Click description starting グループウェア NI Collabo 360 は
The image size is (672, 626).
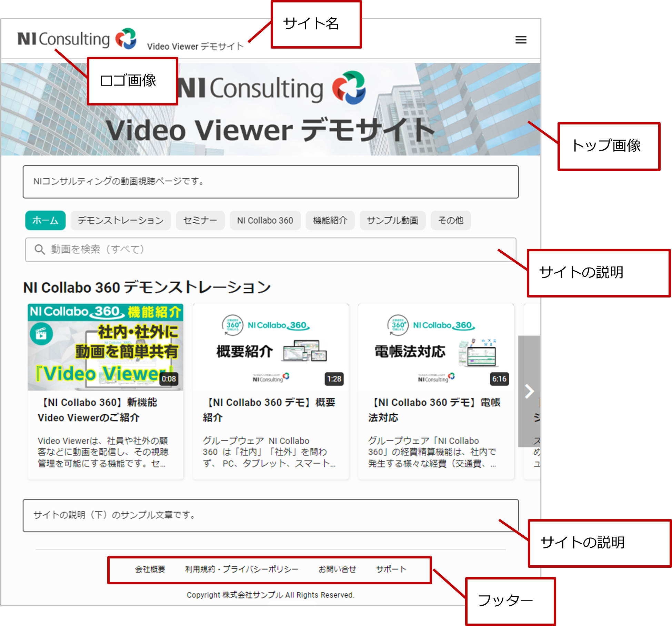point(269,452)
